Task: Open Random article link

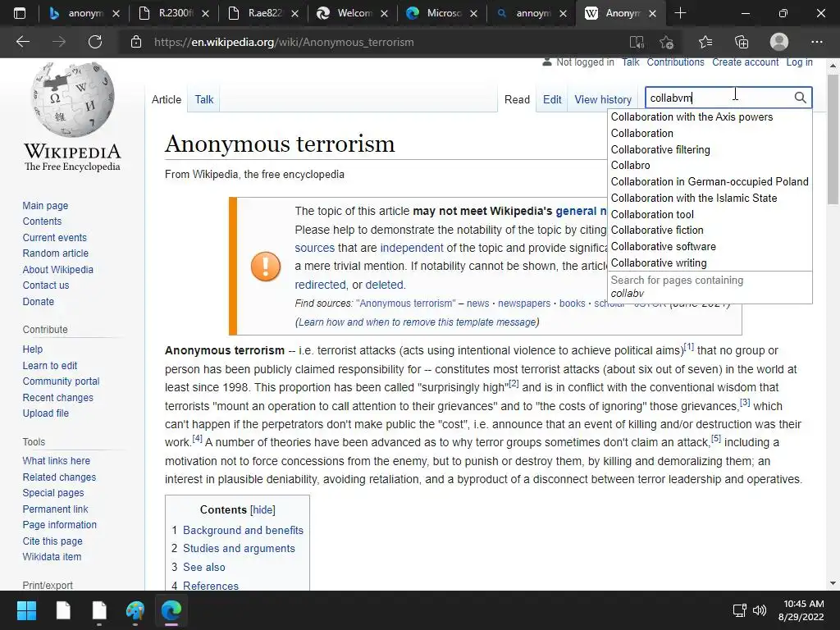Action: pyautogui.click(x=55, y=253)
